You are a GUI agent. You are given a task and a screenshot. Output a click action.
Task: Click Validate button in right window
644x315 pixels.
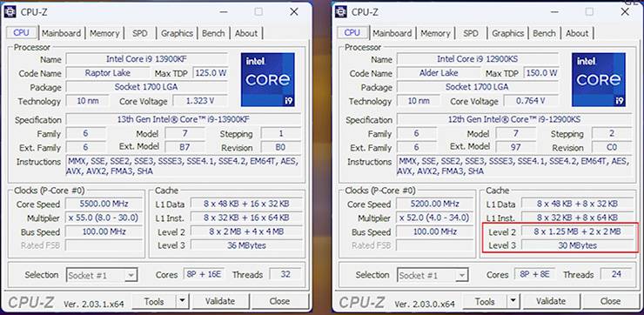click(551, 301)
